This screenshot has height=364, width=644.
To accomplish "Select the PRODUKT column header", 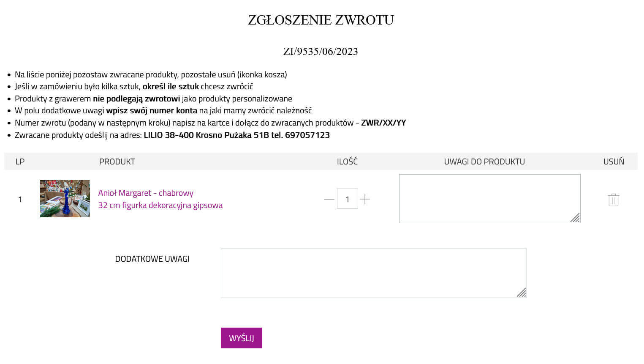I will 117,161.
